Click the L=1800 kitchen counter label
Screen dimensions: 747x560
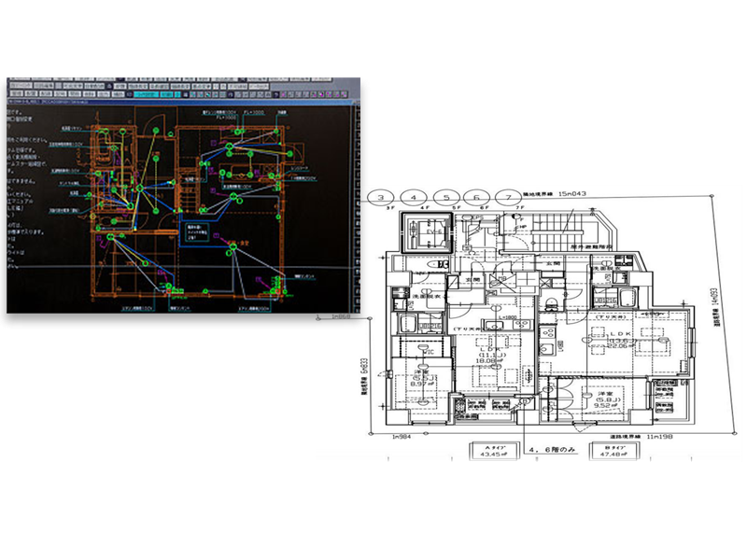(508, 317)
